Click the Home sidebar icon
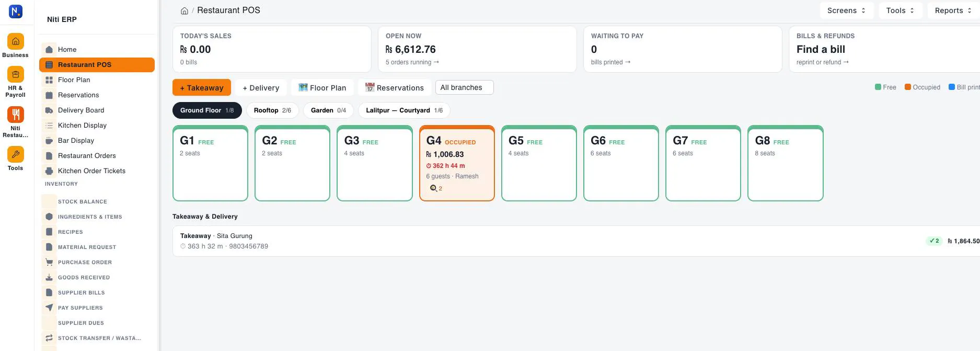 (x=49, y=50)
